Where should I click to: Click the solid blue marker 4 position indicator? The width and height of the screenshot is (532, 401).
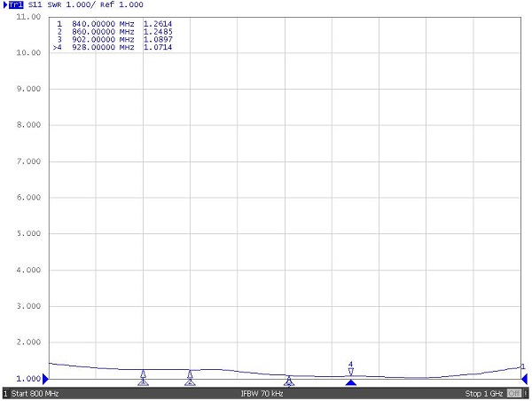click(351, 383)
